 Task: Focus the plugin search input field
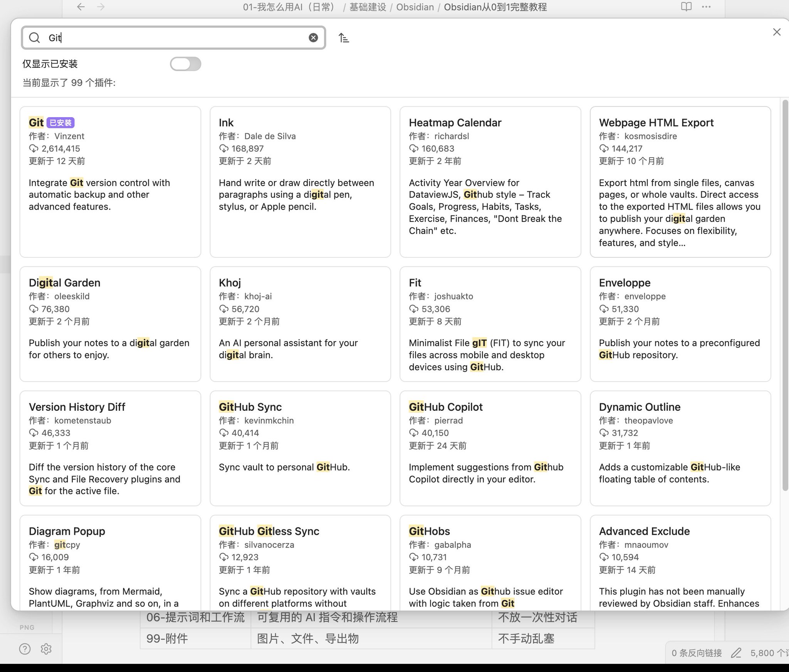(x=173, y=38)
